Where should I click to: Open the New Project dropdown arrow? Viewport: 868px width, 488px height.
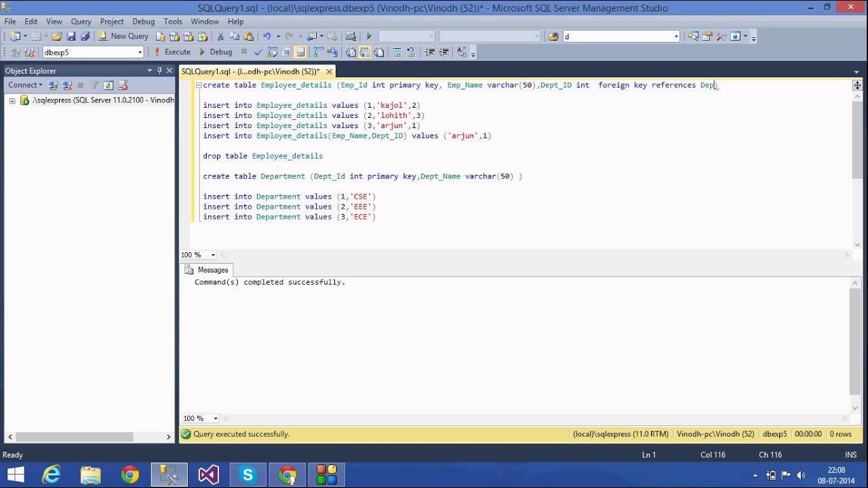coord(25,36)
